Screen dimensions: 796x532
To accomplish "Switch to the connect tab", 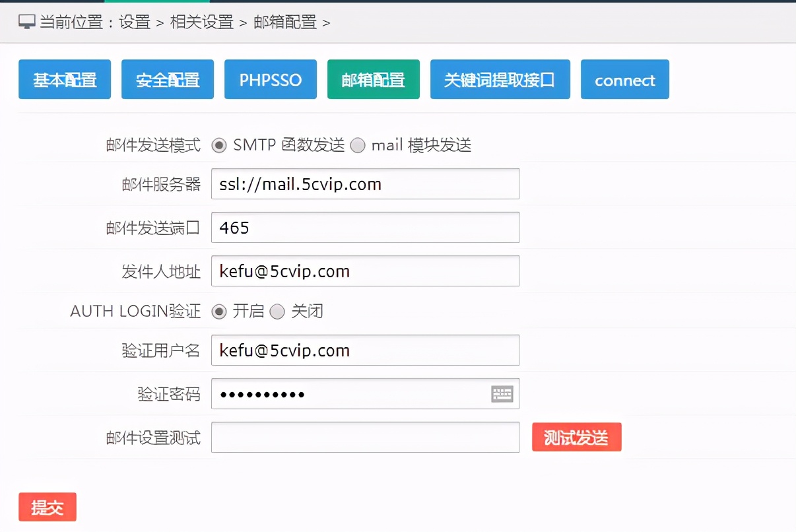I will (x=624, y=79).
